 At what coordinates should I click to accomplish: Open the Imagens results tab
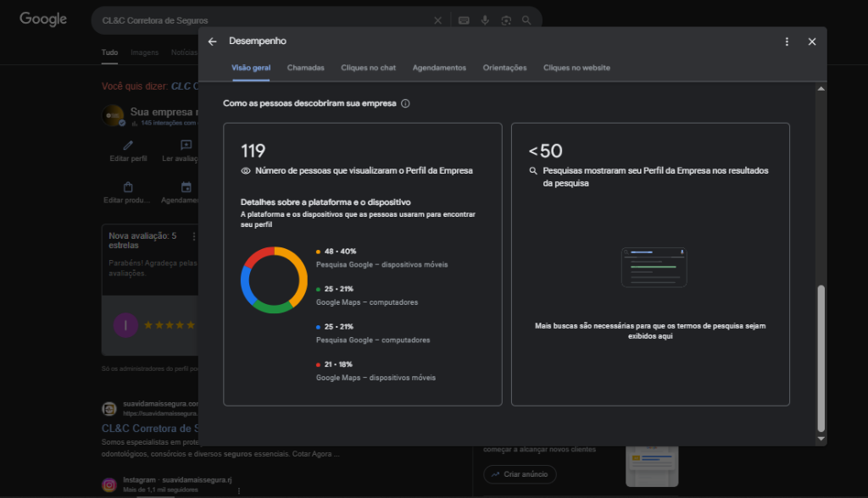[x=144, y=53]
